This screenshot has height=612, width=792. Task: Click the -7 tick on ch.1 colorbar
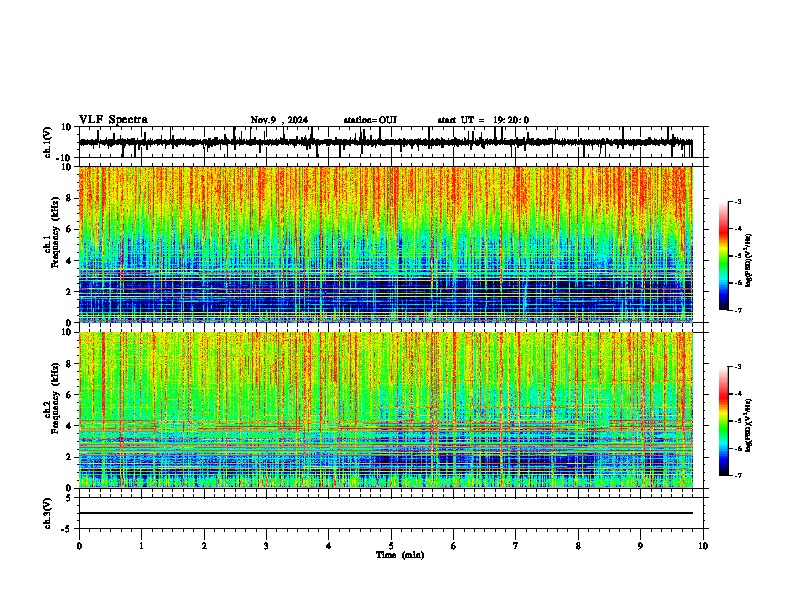point(738,310)
